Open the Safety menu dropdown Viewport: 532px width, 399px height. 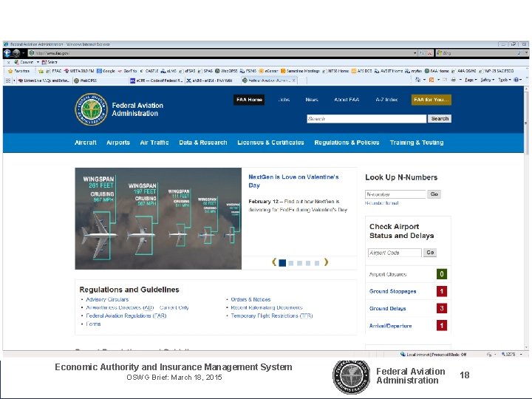point(487,80)
